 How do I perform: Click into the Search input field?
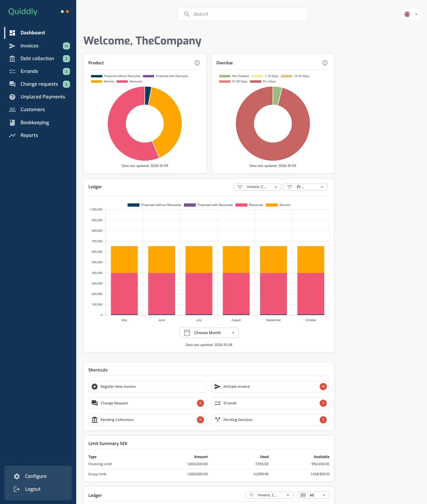click(243, 14)
